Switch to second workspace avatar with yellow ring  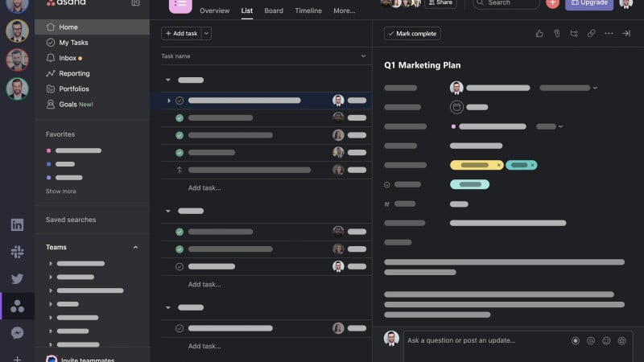coord(17,31)
